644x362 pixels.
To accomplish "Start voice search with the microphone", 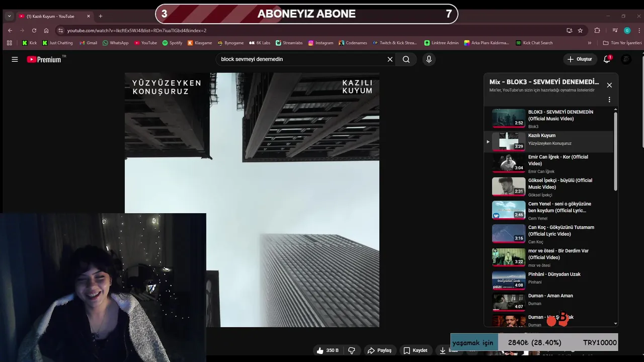I will point(429,59).
